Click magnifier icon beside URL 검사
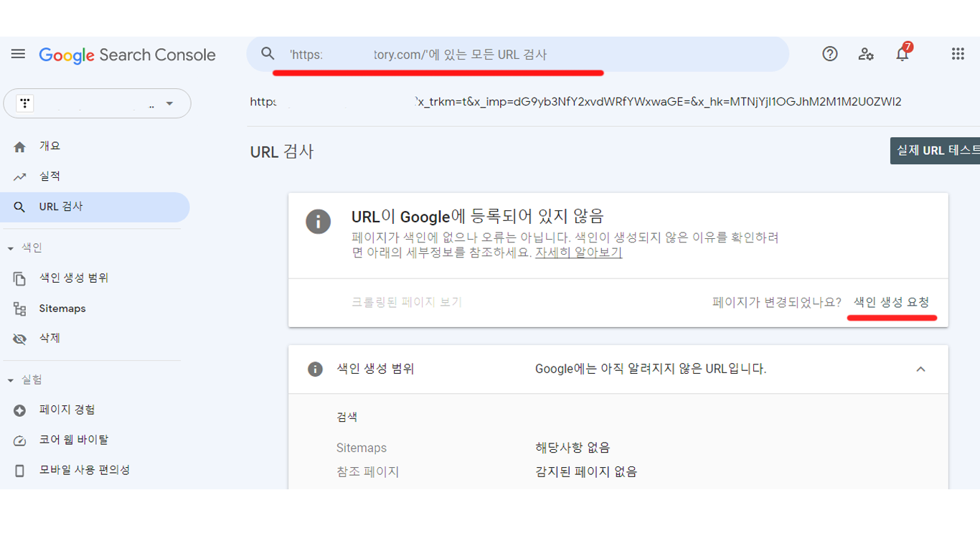Viewport: 980px width, 551px height. [x=20, y=207]
